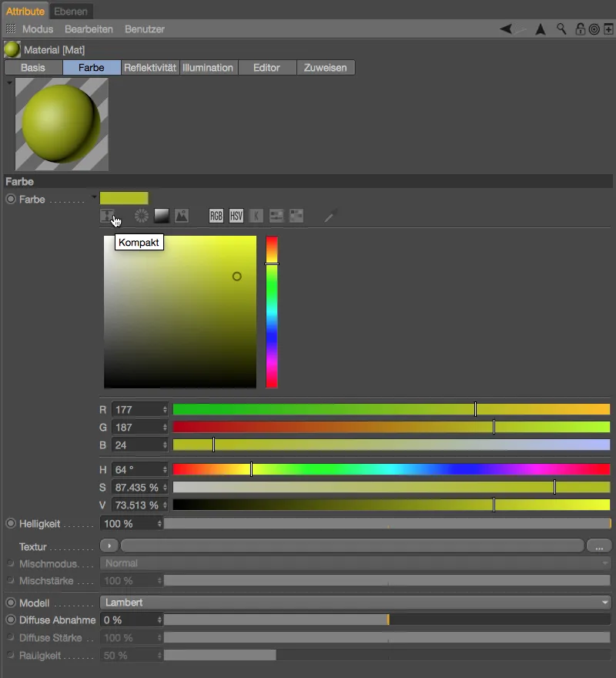This screenshot has height=678, width=616.
Task: Click the B value field showing 24
Action: (x=139, y=445)
